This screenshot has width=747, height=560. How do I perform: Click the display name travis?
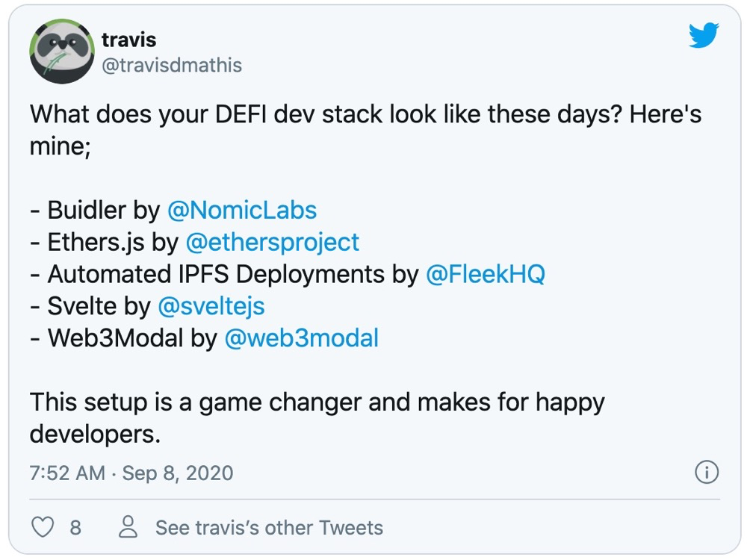(128, 40)
